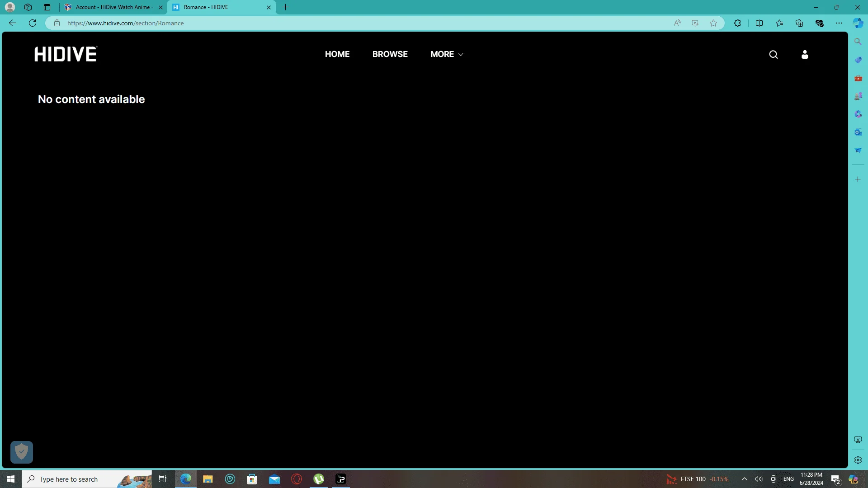The width and height of the screenshot is (868, 488).
Task: Open the FTSE 100 stock widget
Action: click(x=698, y=479)
